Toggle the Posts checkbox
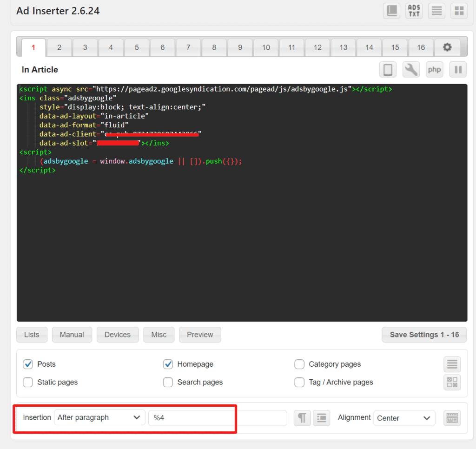 28,364
